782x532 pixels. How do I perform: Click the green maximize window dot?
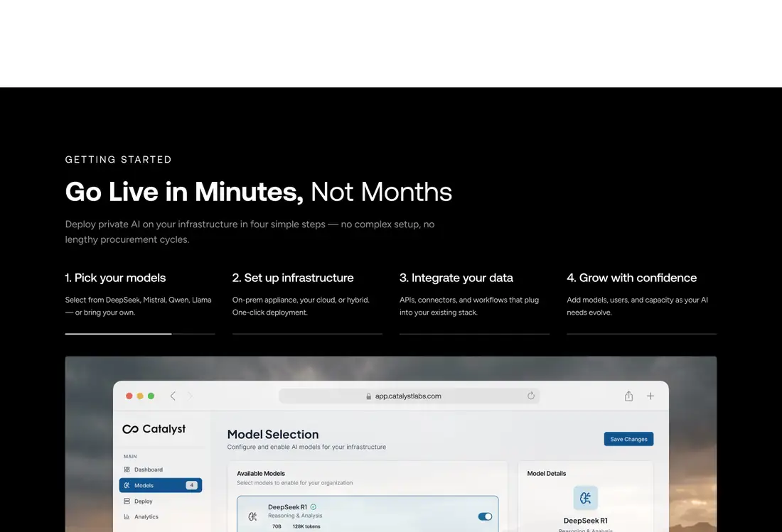click(151, 396)
